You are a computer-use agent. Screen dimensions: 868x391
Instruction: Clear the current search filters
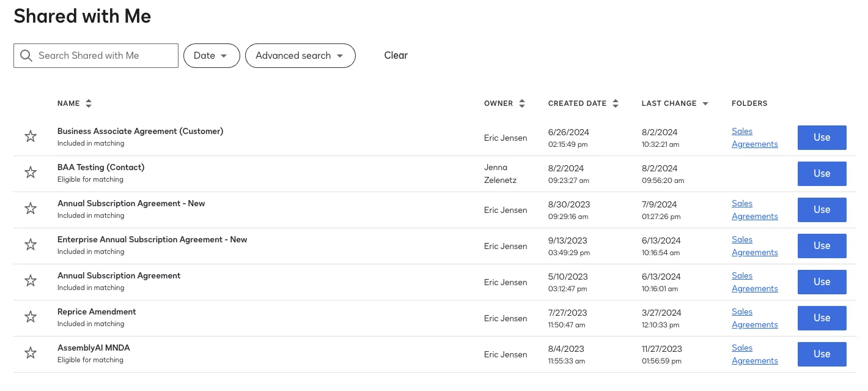tap(395, 56)
